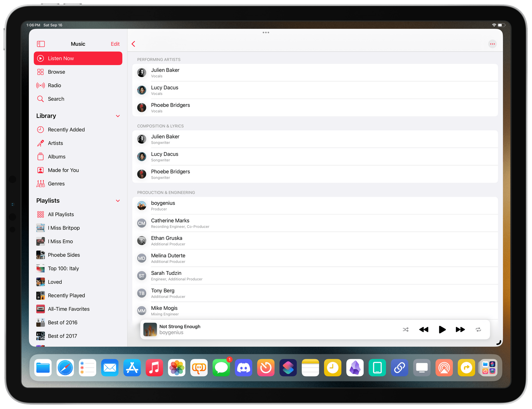
Task: Launch Safari from the dock
Action: click(65, 368)
